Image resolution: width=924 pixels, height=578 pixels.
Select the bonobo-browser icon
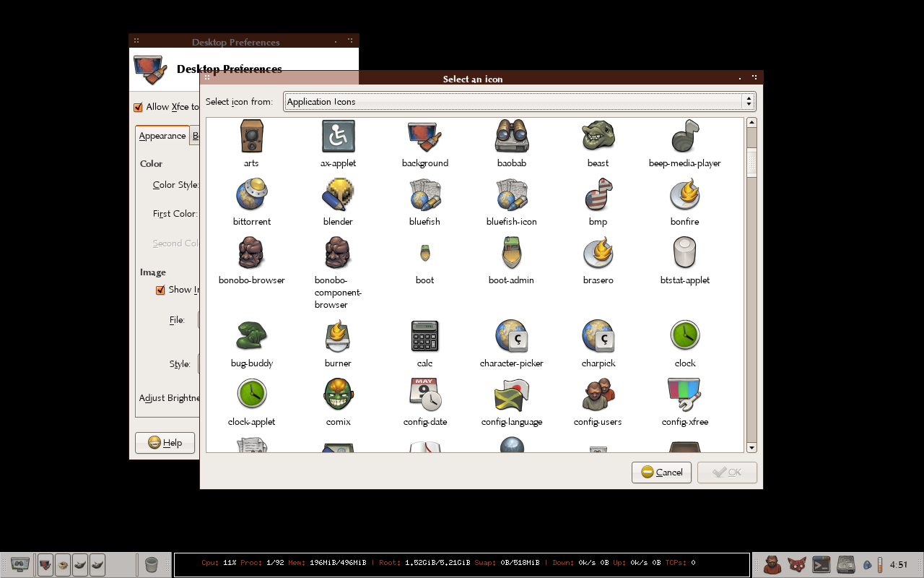pyautogui.click(x=251, y=253)
